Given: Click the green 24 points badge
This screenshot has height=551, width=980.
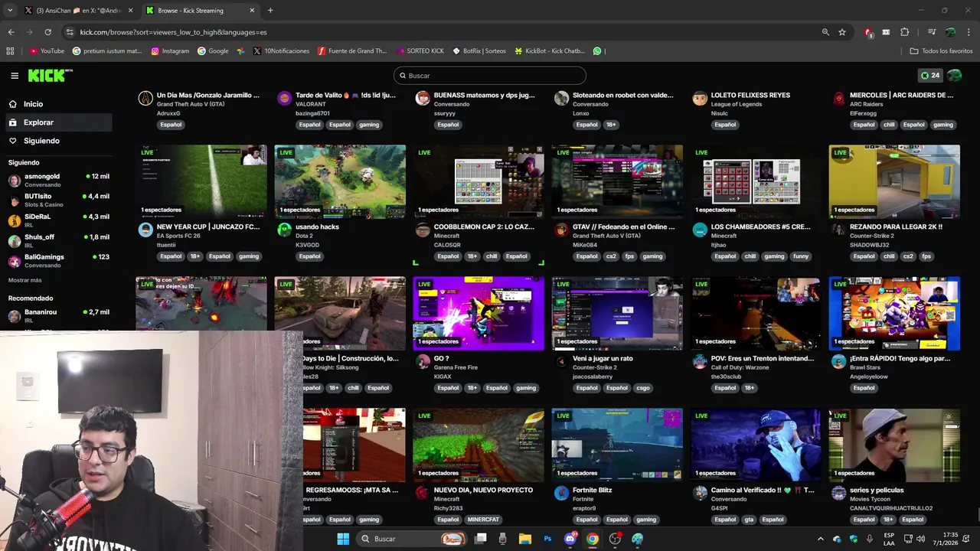Looking at the screenshot, I should pyautogui.click(x=930, y=76).
